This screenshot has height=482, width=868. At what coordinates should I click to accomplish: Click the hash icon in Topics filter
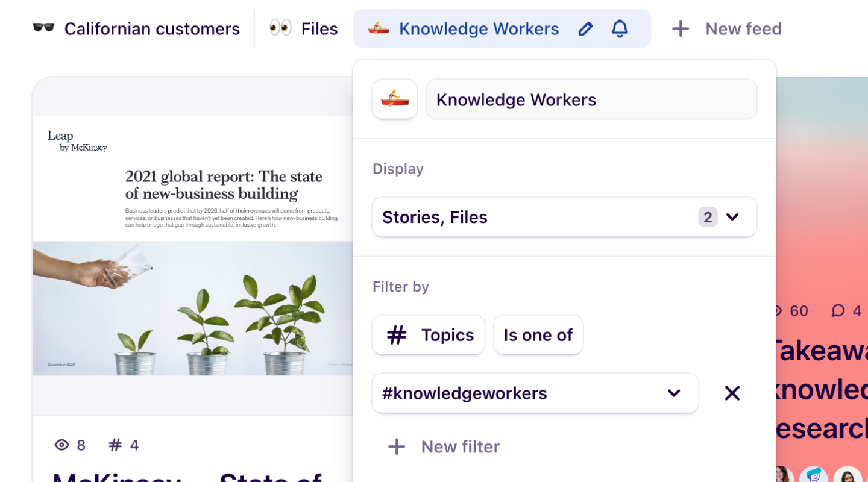(x=396, y=335)
